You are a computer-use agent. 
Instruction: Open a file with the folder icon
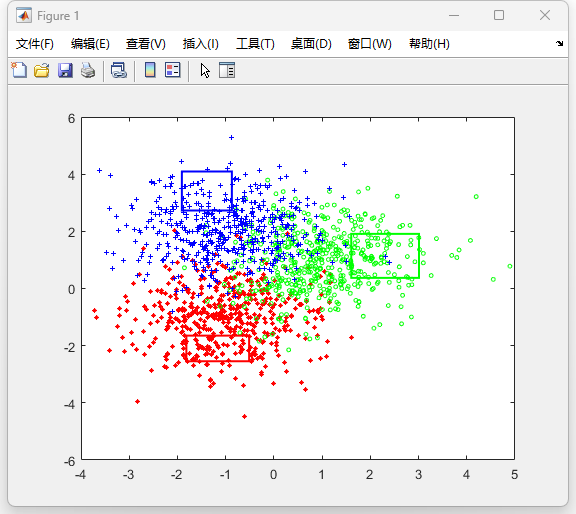42,70
